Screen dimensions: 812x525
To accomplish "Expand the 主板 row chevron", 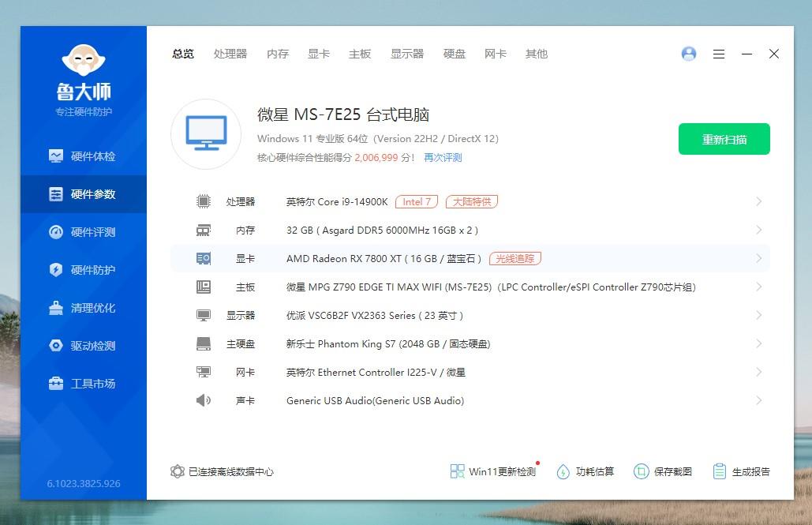I will click(x=758, y=287).
